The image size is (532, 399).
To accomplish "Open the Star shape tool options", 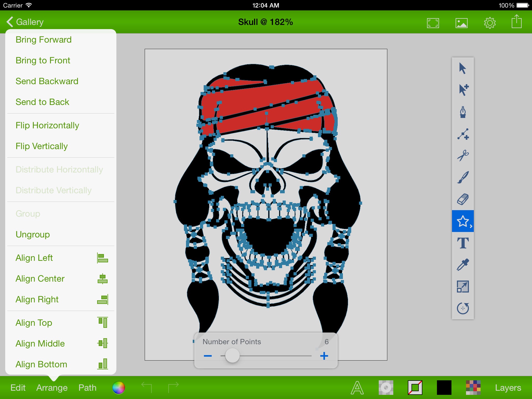I will coord(463,221).
